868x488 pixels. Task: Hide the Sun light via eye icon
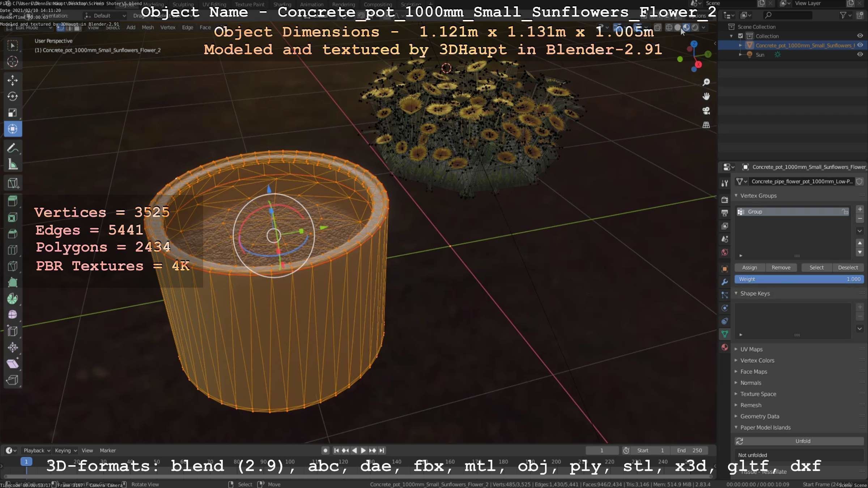pyautogui.click(x=860, y=55)
